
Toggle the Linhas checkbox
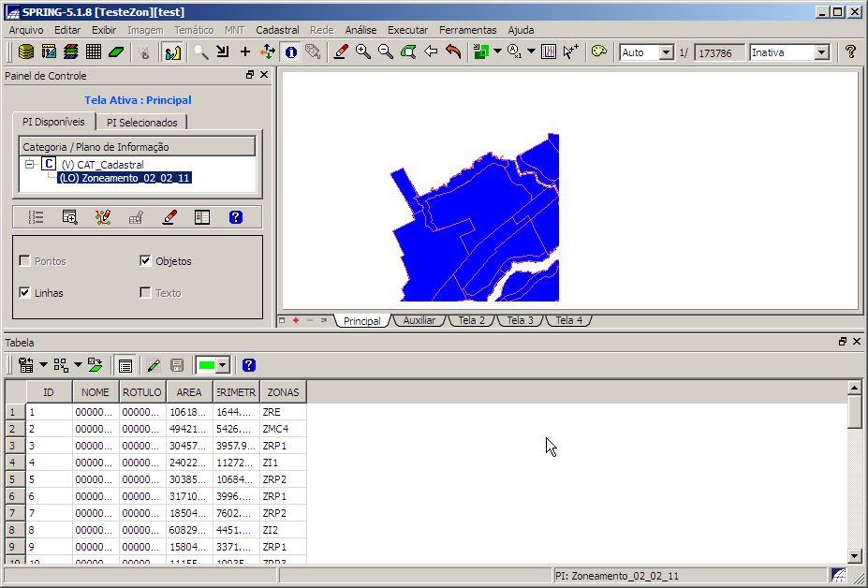[x=25, y=293]
